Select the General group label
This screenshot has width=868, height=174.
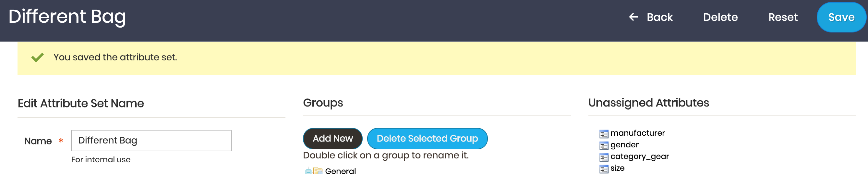(340, 171)
